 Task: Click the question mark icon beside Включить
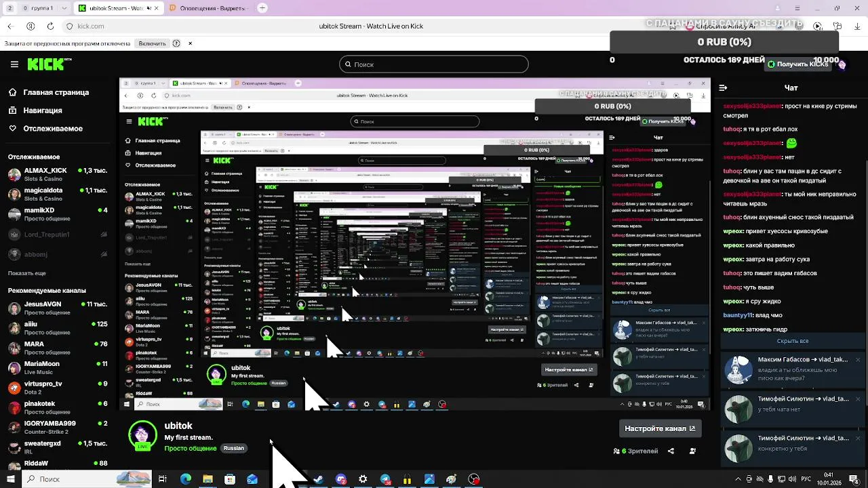click(x=176, y=43)
